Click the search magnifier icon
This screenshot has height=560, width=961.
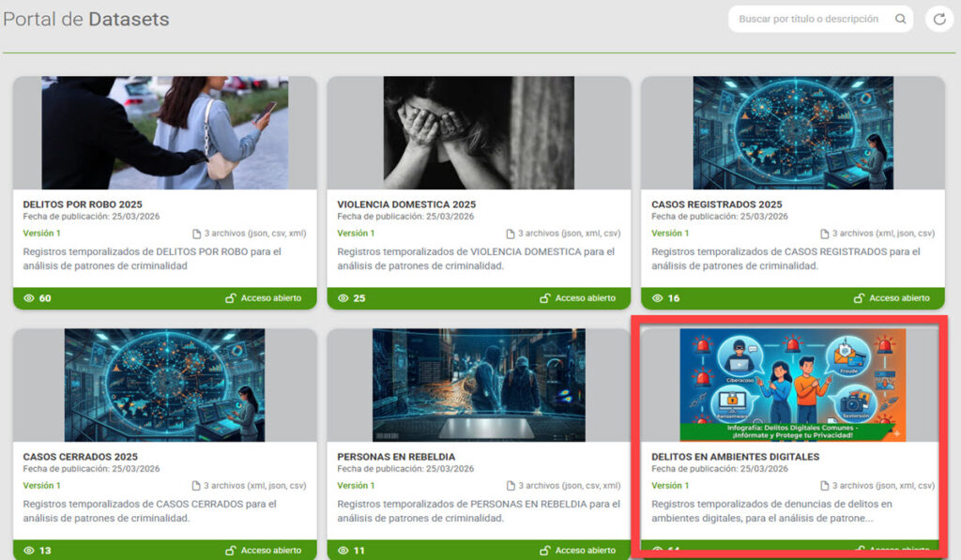tap(900, 19)
